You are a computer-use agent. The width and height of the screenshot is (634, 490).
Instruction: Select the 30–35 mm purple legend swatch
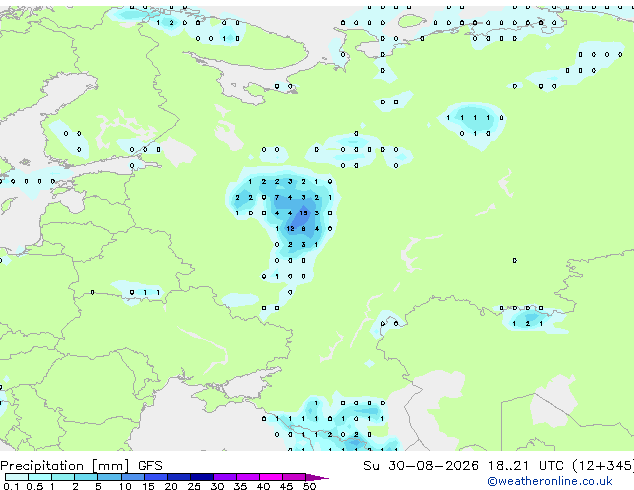coord(225,477)
